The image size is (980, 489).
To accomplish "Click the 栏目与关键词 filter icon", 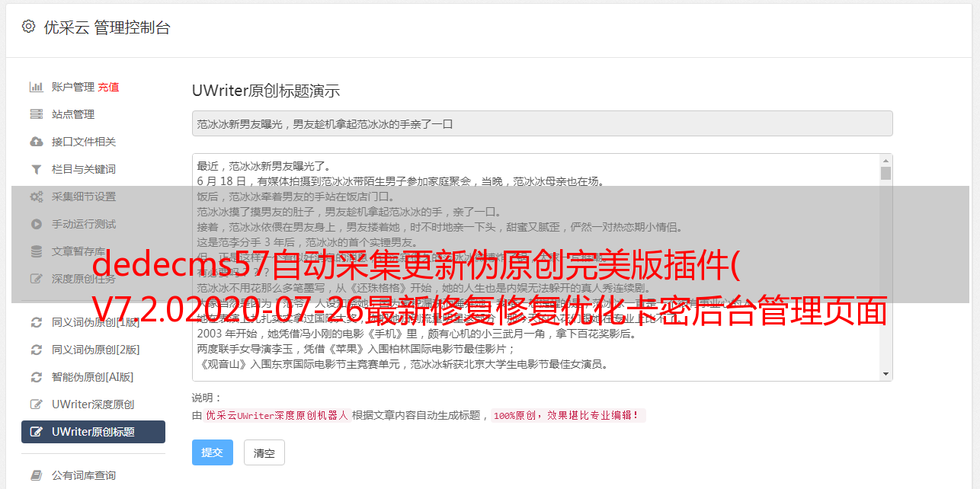I will (x=36, y=169).
